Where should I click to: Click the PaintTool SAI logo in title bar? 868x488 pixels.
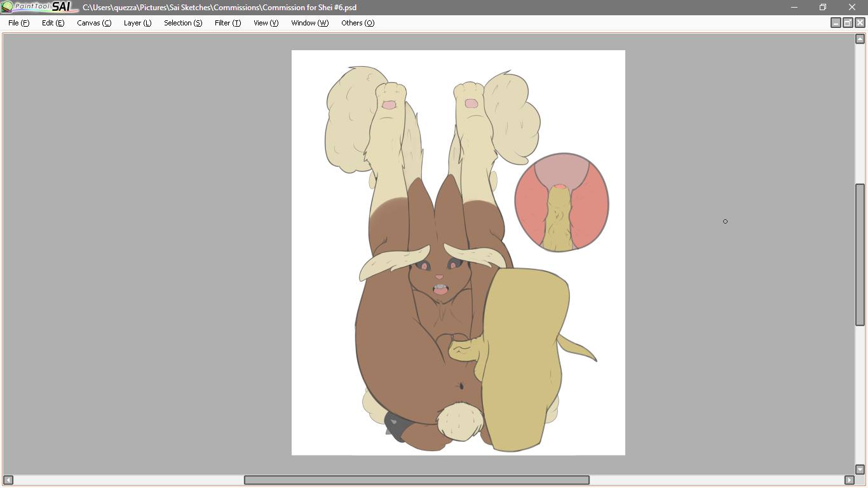38,7
